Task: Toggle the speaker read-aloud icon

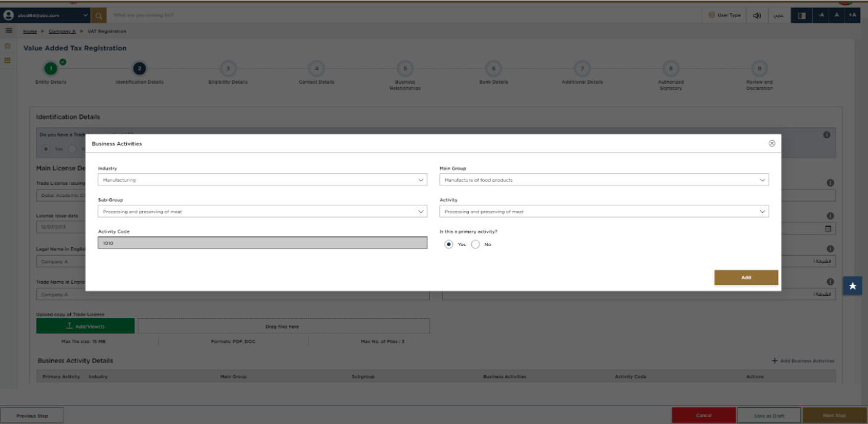Action: pyautogui.click(x=756, y=15)
